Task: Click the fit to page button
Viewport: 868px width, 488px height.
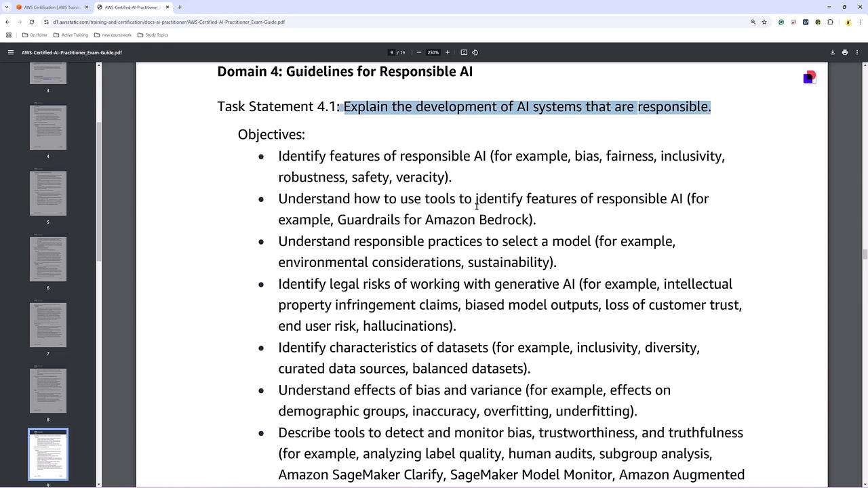Action: click(x=464, y=52)
